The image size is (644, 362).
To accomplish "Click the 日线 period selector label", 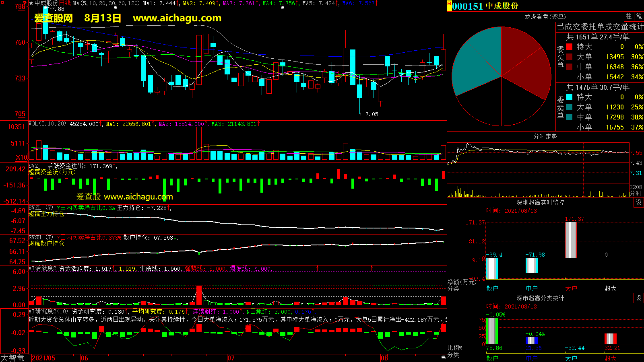I will (x=65, y=3).
